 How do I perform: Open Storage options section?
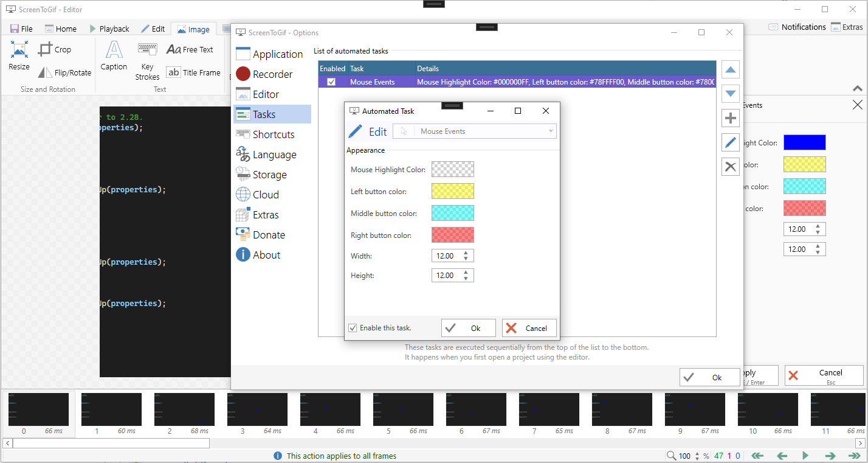[272, 175]
